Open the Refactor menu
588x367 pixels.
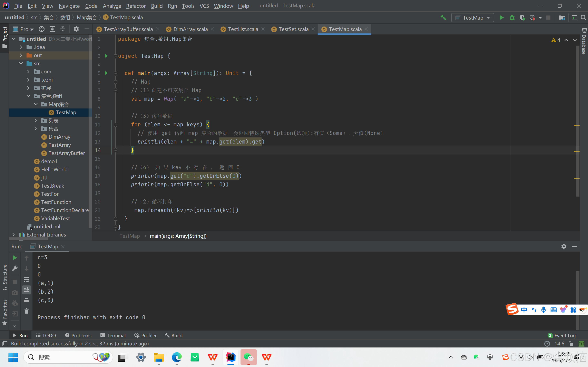136,6
